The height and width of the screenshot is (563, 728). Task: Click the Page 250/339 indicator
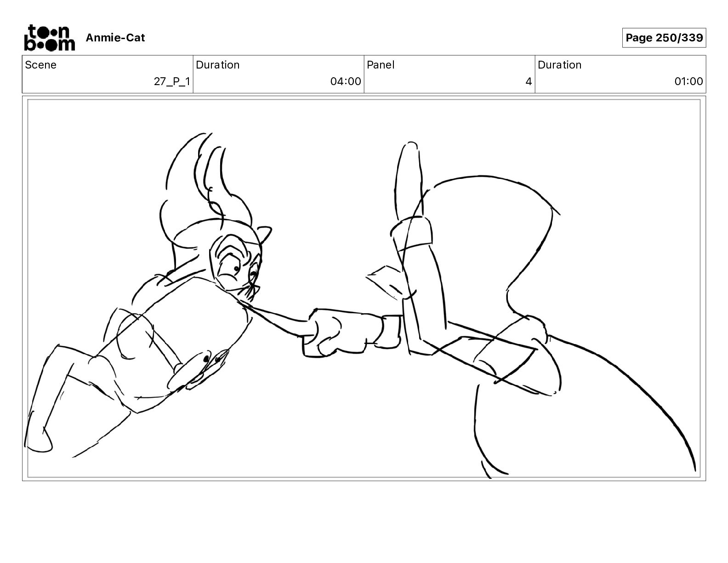click(664, 38)
